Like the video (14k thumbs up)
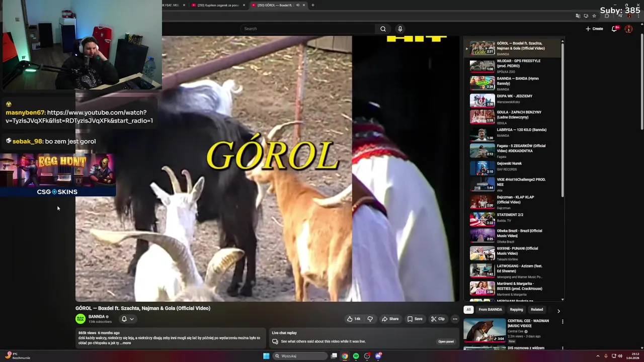Image resolution: width=644 pixels, height=362 pixels. 354,319
